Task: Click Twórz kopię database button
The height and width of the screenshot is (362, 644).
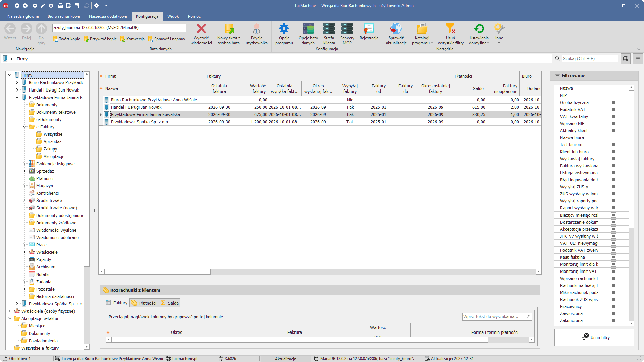Action: [x=66, y=39]
